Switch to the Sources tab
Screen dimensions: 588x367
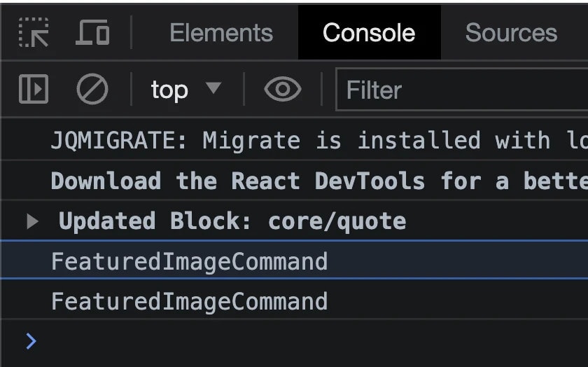511,33
